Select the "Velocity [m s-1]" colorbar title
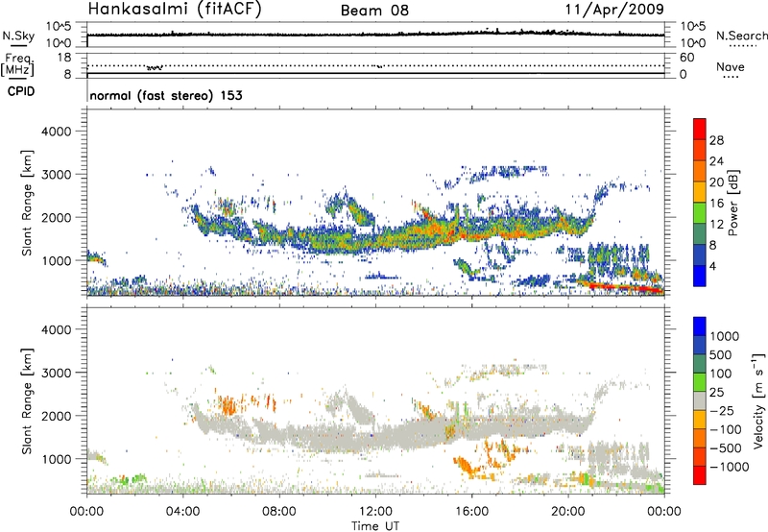This screenshot has height=532, width=768. [x=758, y=400]
